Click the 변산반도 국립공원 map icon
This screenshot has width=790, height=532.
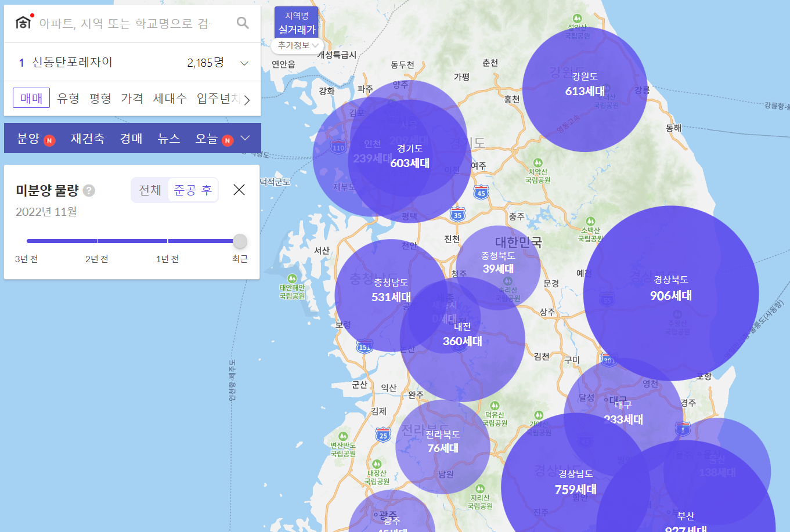343,436
